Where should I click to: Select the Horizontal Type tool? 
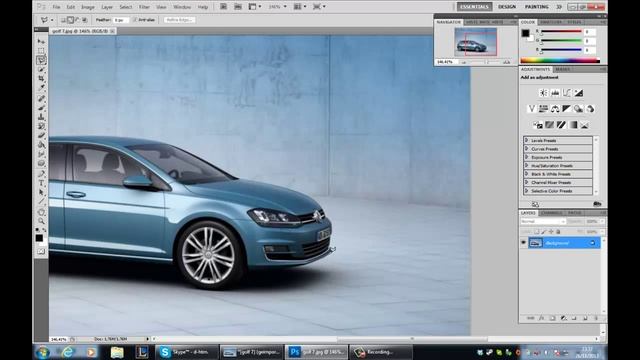(41, 183)
